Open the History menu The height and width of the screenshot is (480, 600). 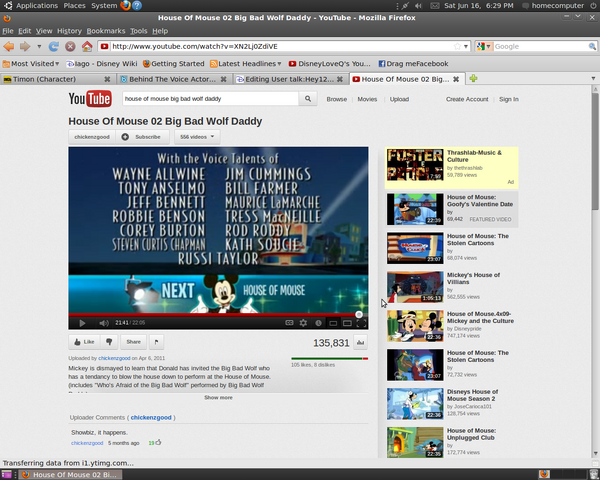(69, 31)
